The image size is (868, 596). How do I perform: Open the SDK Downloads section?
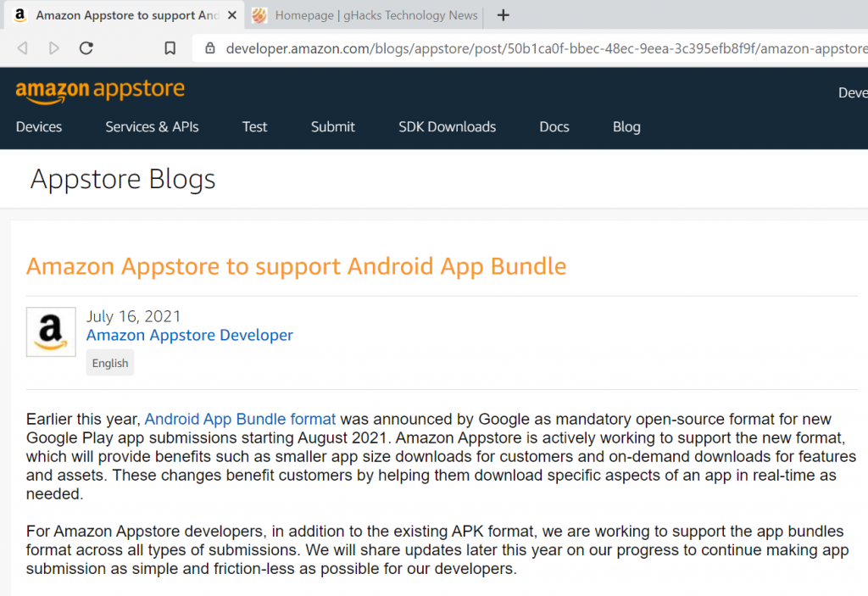click(x=447, y=126)
